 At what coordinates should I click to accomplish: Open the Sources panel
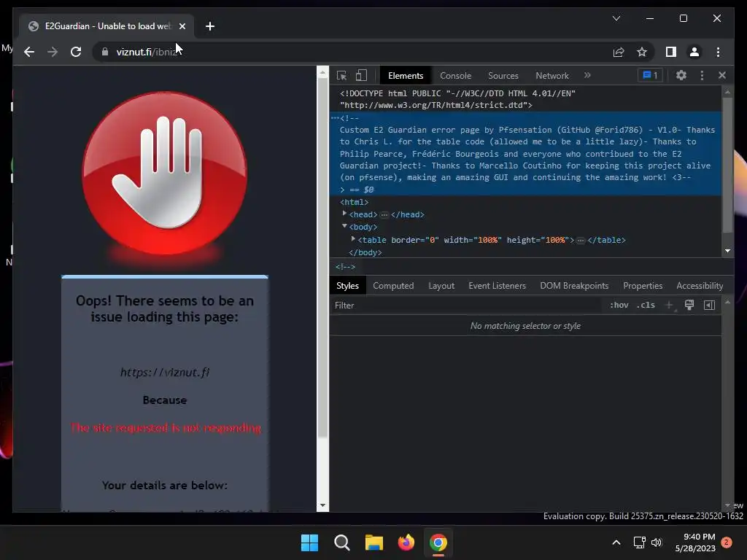(x=503, y=76)
